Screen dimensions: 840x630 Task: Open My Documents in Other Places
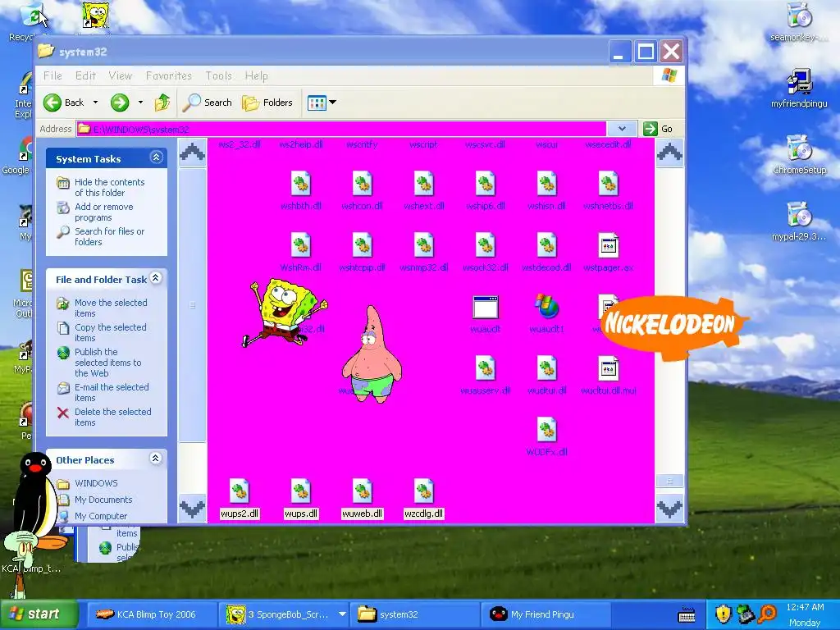click(x=103, y=500)
